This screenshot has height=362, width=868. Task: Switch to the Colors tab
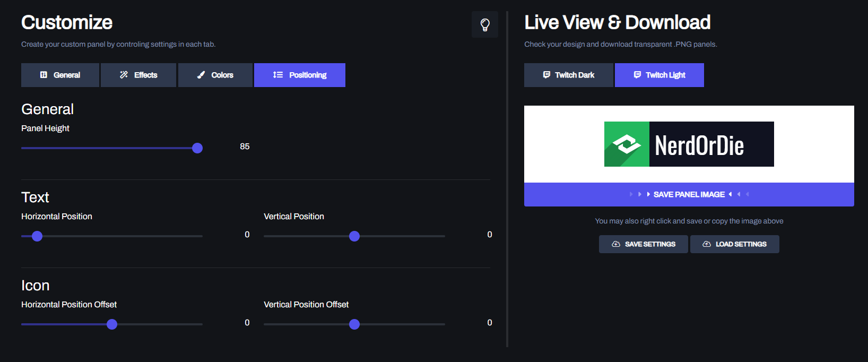(215, 75)
